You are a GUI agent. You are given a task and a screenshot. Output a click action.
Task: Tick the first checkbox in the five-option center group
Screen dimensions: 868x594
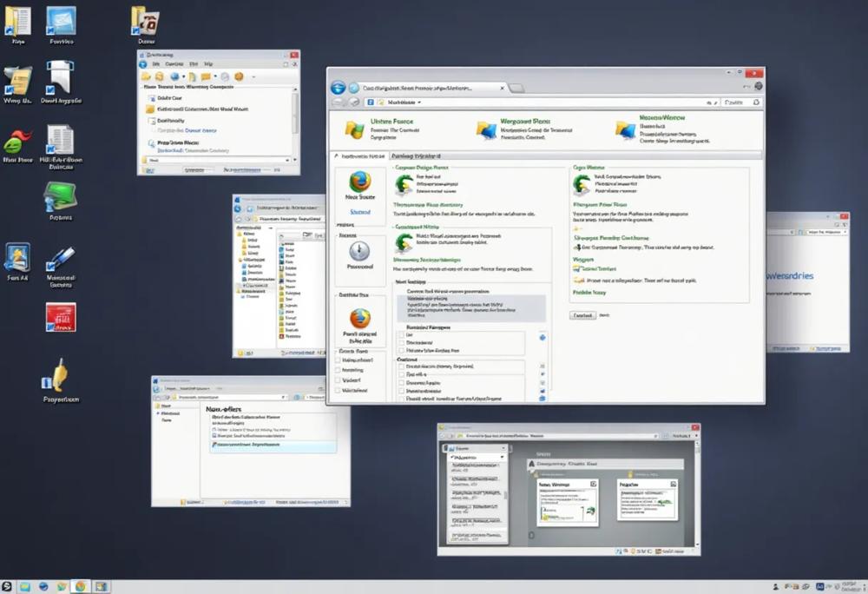pos(401,366)
